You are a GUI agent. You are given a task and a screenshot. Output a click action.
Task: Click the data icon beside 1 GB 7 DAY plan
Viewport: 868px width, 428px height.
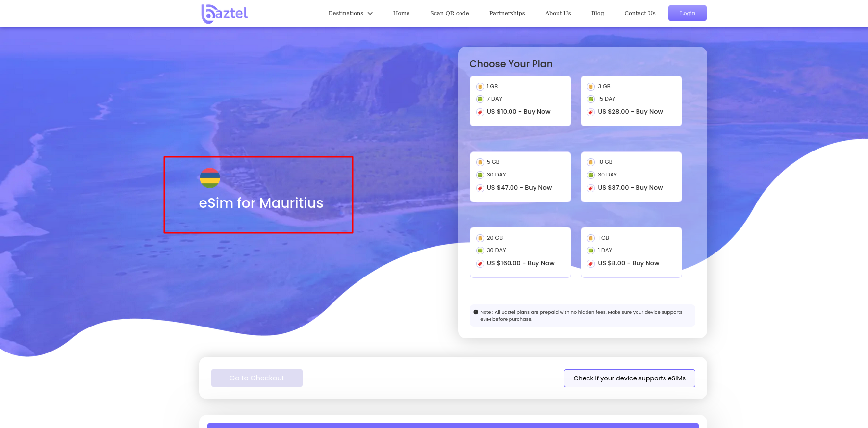tap(480, 87)
